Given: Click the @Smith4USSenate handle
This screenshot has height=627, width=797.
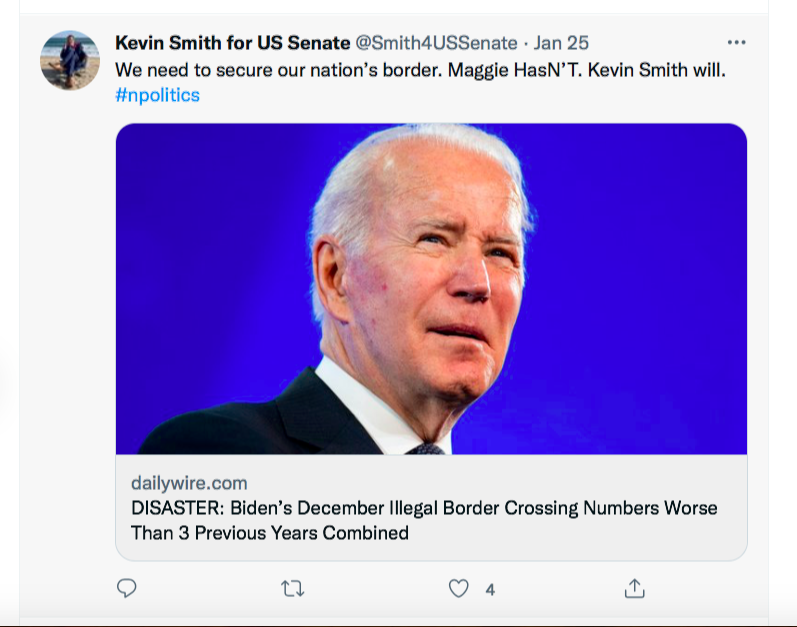Looking at the screenshot, I should 437,43.
